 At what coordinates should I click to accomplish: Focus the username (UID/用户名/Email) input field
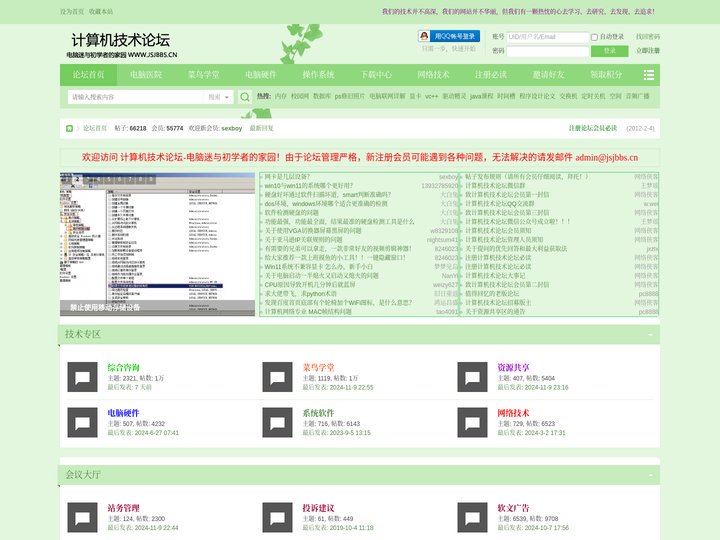(547, 37)
